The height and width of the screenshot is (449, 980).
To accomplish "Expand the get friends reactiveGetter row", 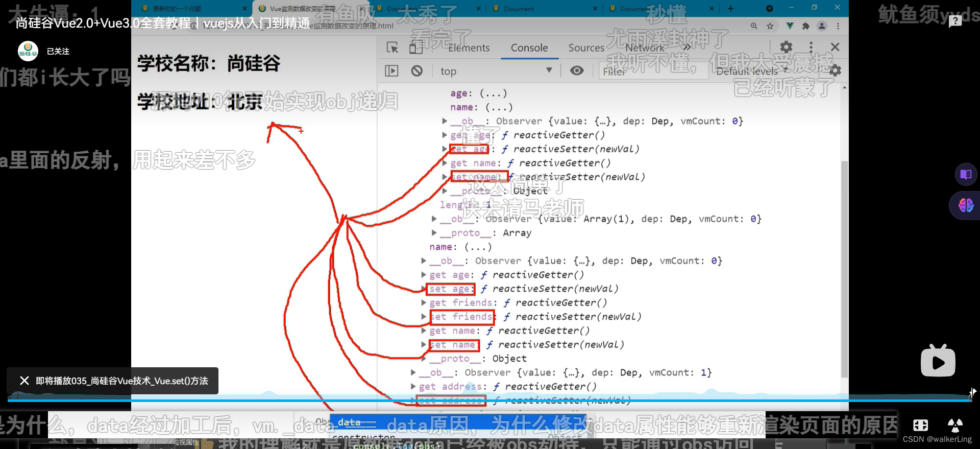I will (424, 303).
